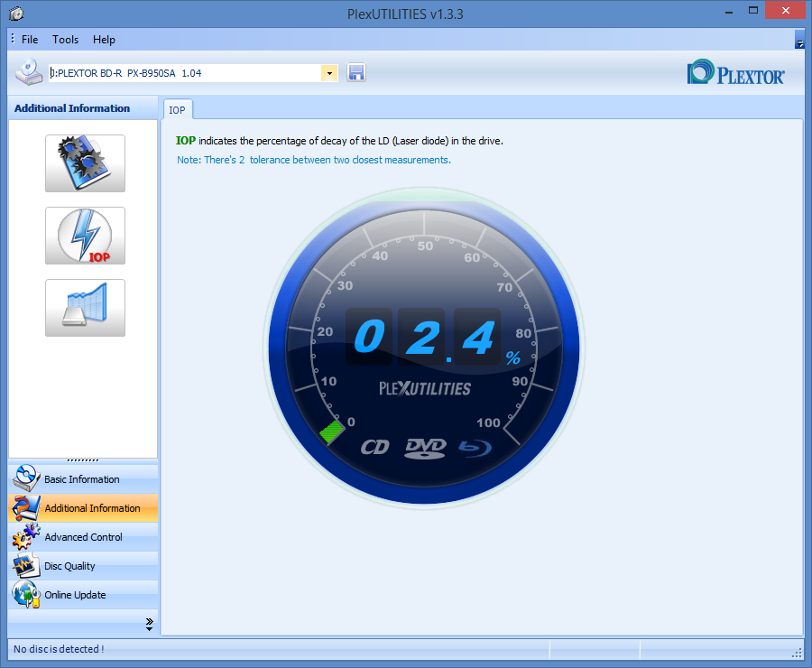This screenshot has height=668, width=812.
Task: Click the PlexUTILITIES app icon in title bar
Action: click(x=16, y=14)
